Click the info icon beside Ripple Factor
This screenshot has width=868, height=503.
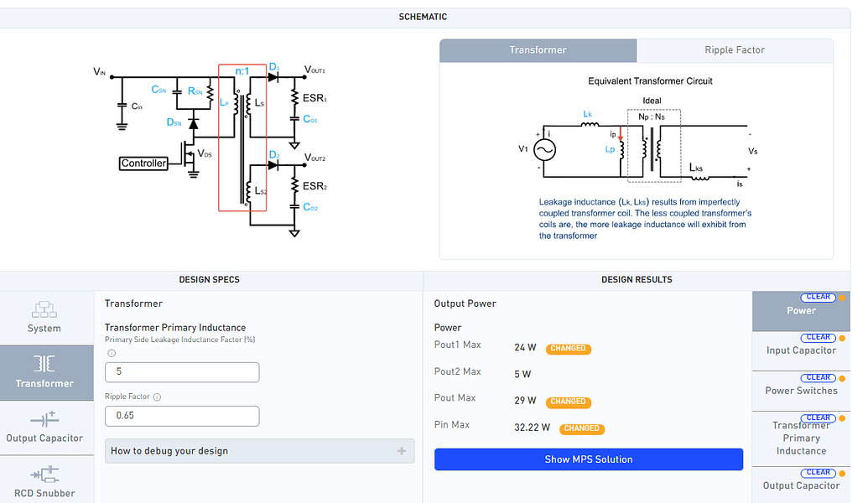click(x=157, y=397)
